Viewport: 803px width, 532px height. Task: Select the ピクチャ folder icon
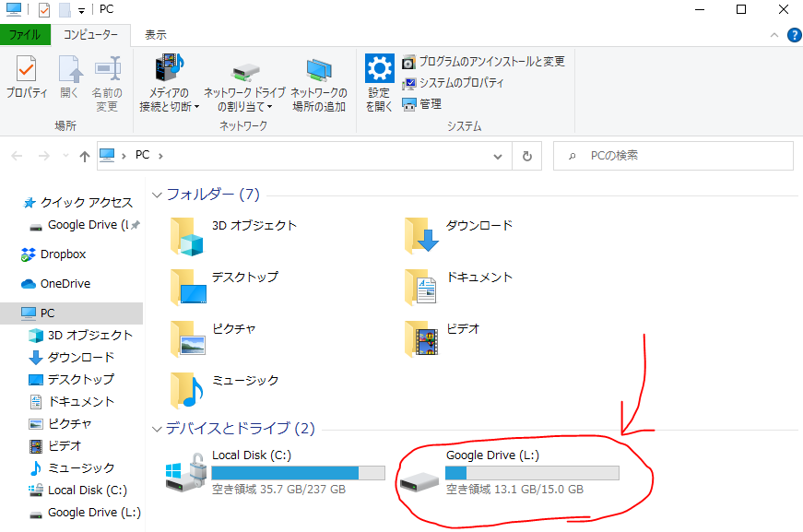tap(187, 339)
